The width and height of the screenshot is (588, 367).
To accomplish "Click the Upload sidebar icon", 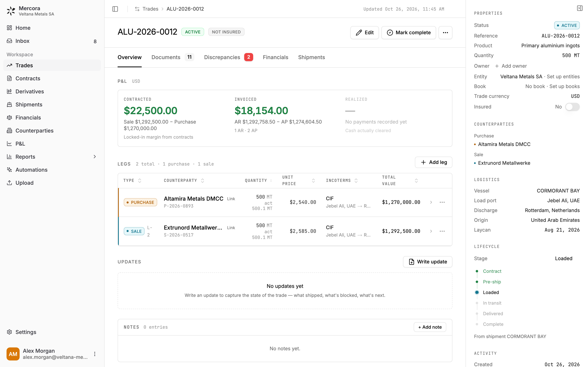I will [9, 183].
